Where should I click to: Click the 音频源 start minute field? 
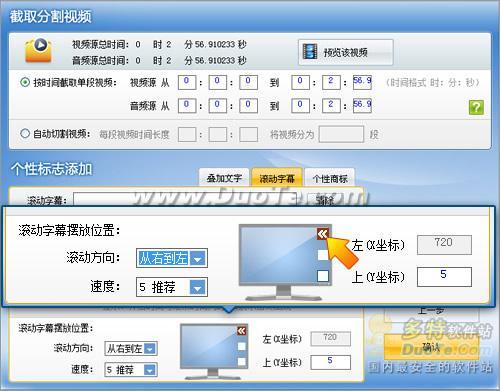point(217,106)
